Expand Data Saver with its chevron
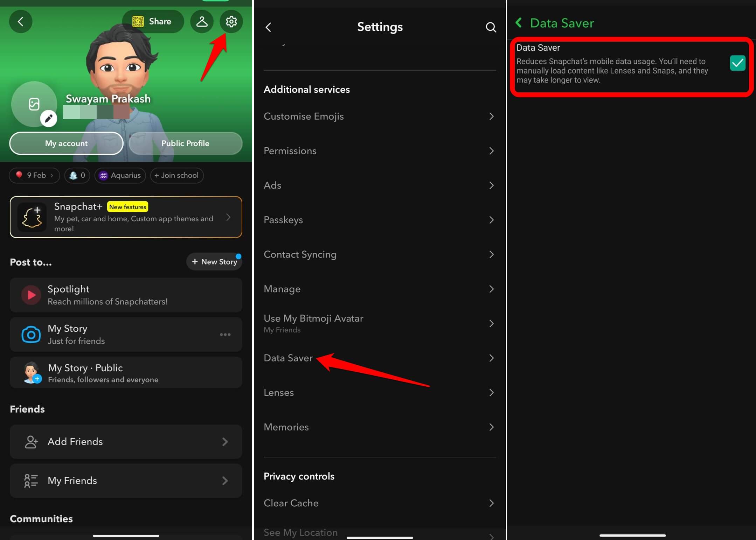The image size is (756, 540). (491, 358)
